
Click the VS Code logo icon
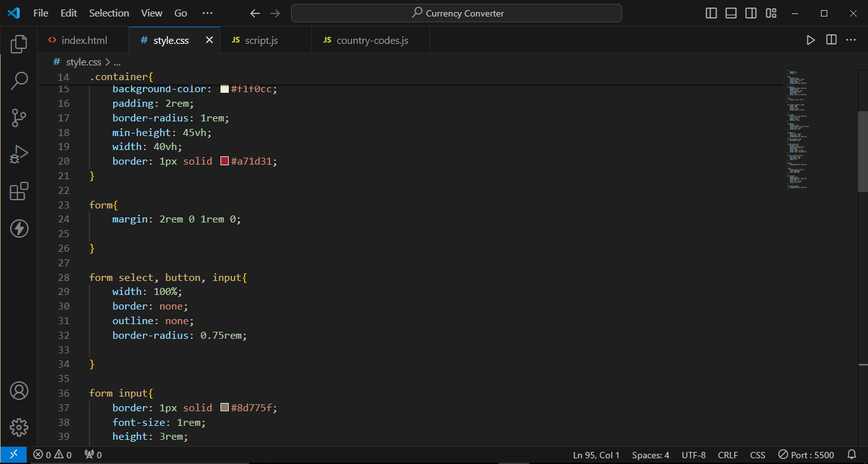pos(14,13)
